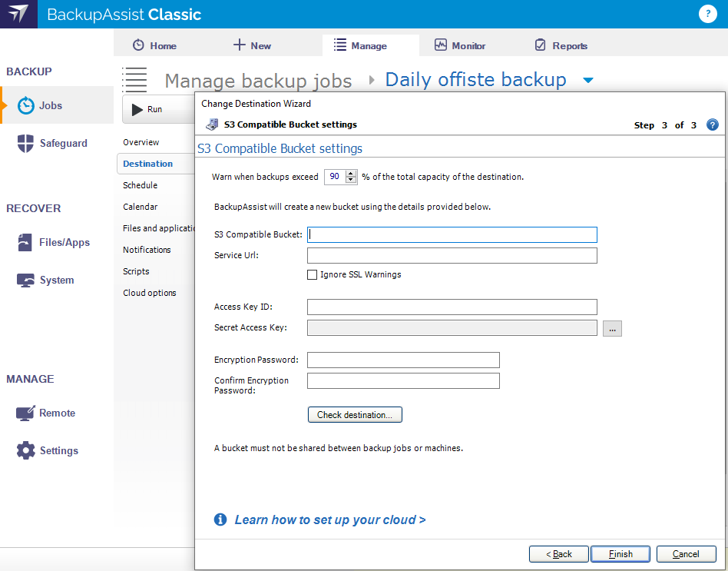Increase the warn percentage using the up arrow
The width and height of the screenshot is (728, 571).
tap(351, 174)
